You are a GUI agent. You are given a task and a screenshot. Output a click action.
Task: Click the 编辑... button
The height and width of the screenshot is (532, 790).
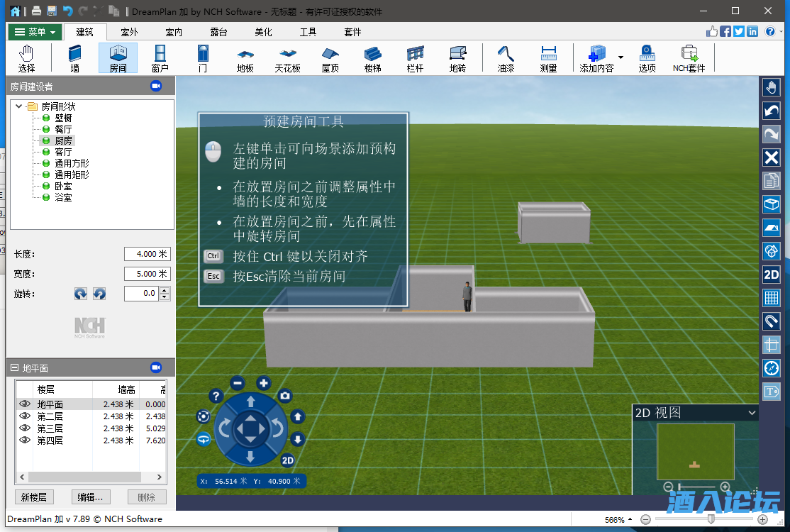click(91, 497)
